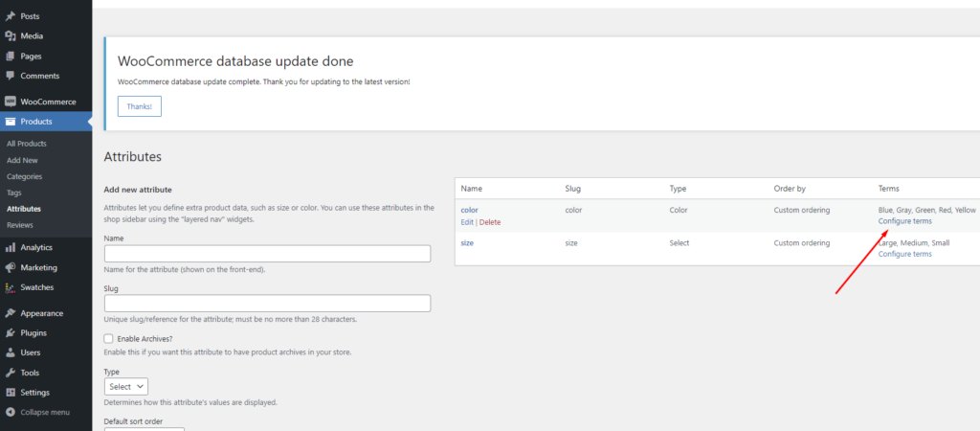Screen dimensions: 980x431
Task: Open the color attribute link
Action: click(469, 210)
